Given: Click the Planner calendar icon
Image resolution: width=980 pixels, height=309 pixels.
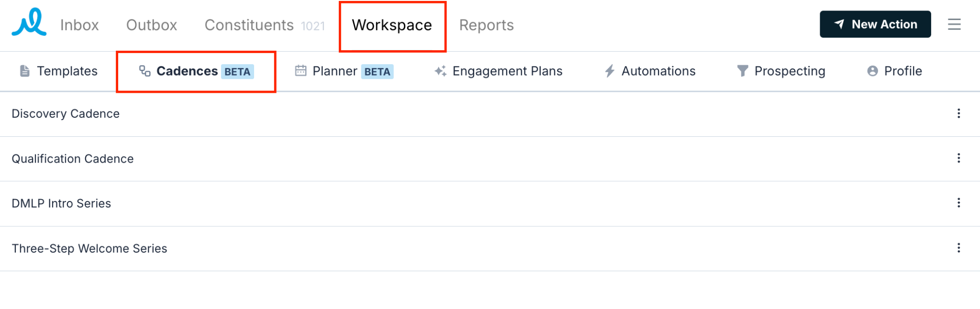Looking at the screenshot, I should click(301, 71).
